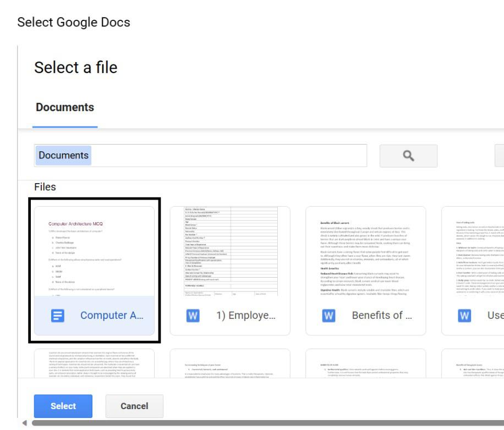Cancel the file selection dialog

[x=134, y=406]
